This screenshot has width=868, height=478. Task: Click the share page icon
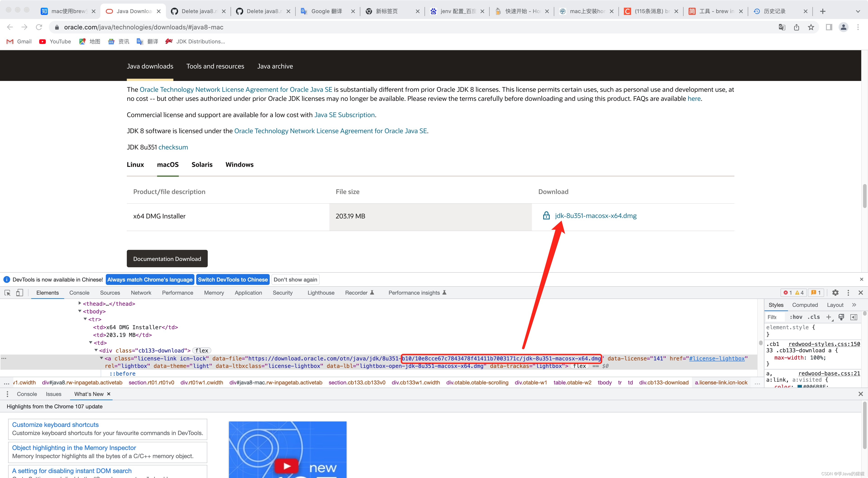797,27
